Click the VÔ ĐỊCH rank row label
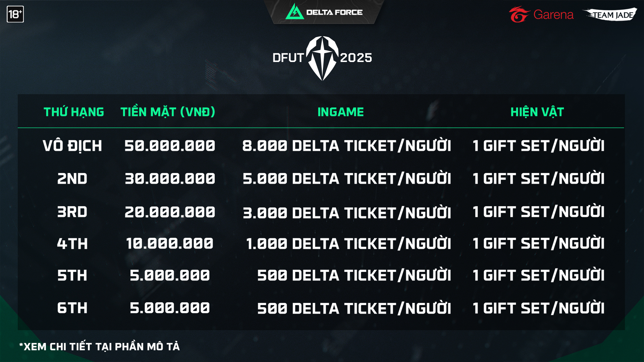This screenshot has height=362, width=644. click(x=72, y=146)
